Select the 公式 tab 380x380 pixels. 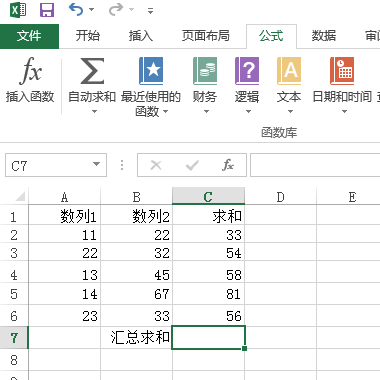271,36
